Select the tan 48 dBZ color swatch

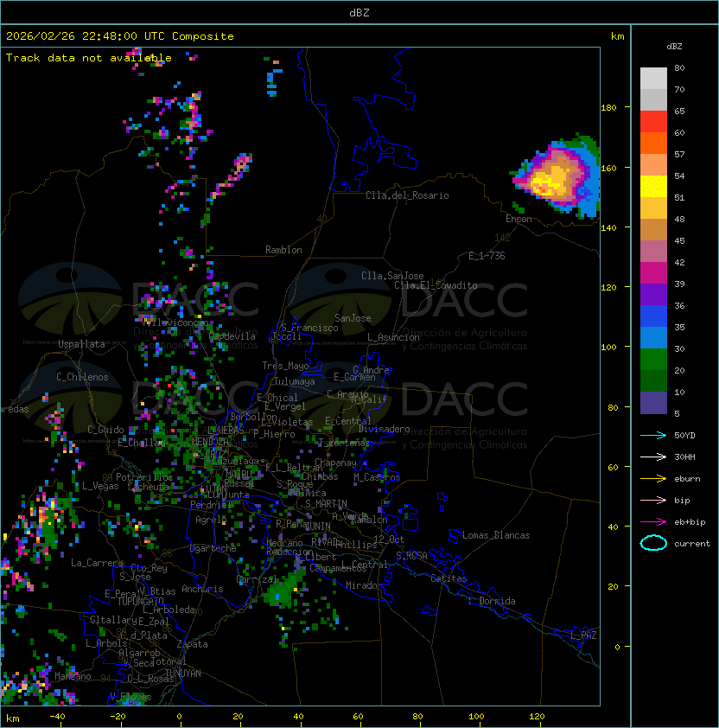click(653, 230)
